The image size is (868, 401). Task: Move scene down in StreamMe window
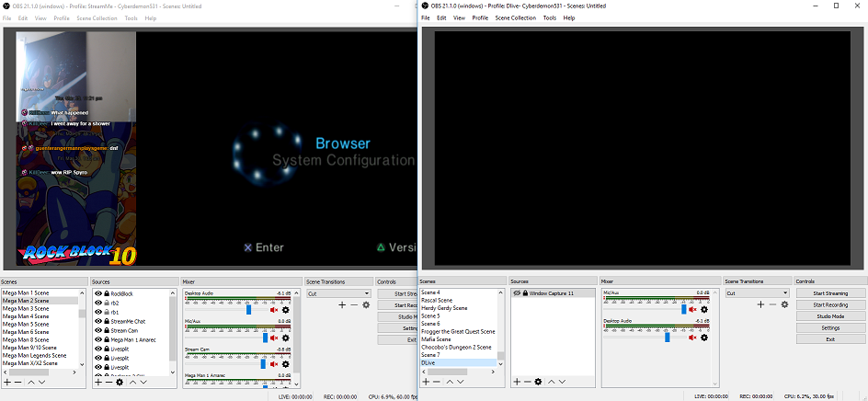(41, 383)
